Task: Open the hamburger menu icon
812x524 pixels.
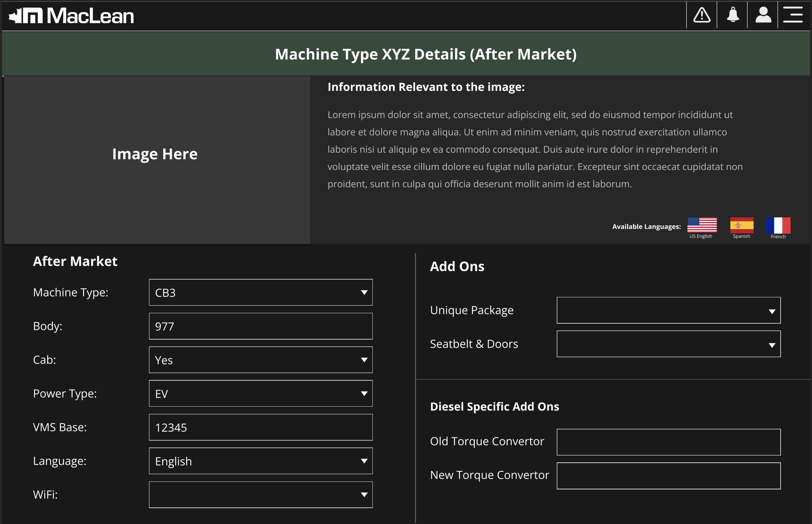Action: [x=793, y=15]
